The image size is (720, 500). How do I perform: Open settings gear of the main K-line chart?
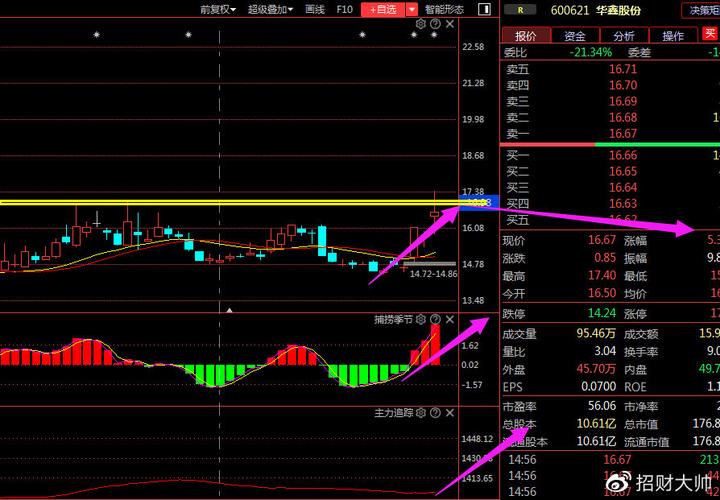421,24
